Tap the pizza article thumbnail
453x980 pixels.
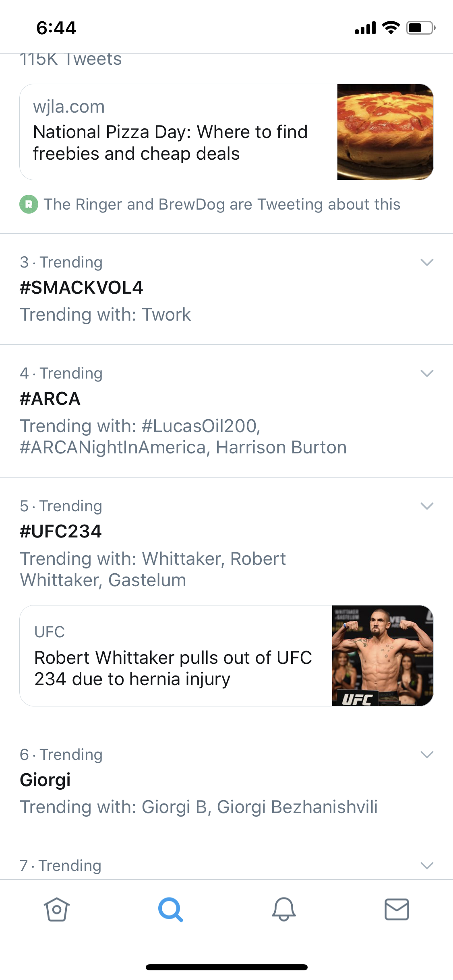[385, 132]
